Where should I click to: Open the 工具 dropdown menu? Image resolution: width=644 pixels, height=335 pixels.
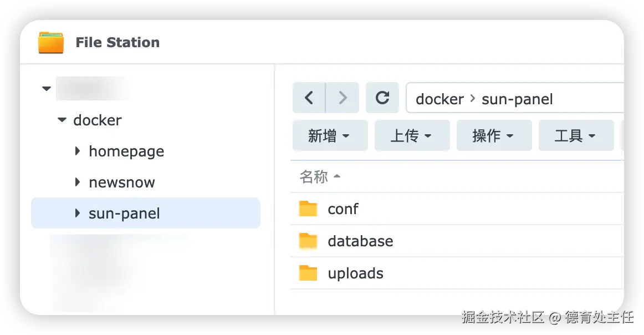[576, 136]
